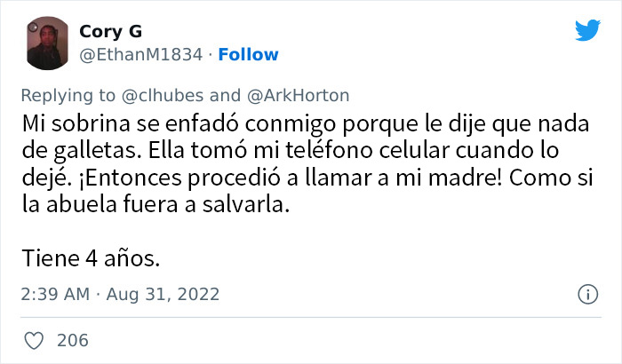
Task: Click the word "and" in the reply line
Action: (x=225, y=96)
